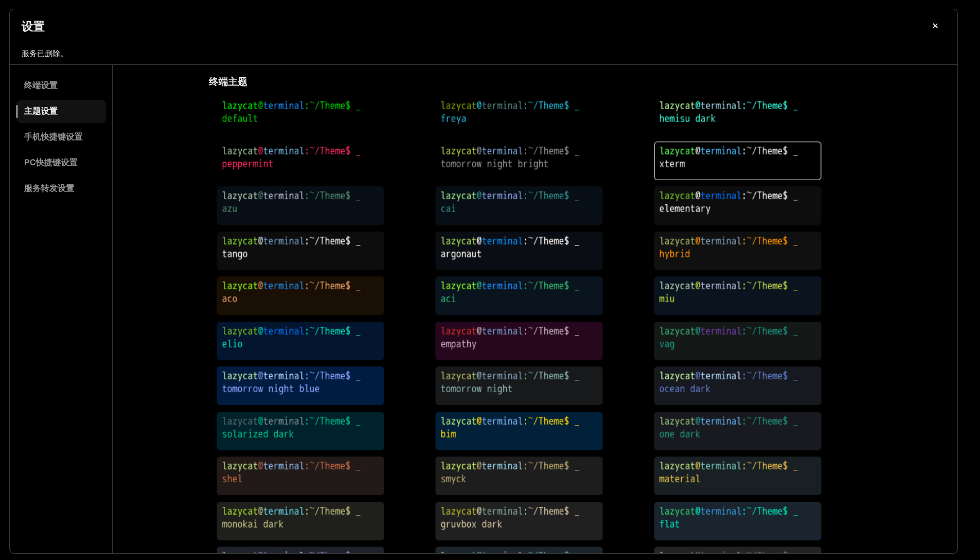Pick the tomorrow night blue theme
This screenshot has width=980, height=560.
point(300,386)
